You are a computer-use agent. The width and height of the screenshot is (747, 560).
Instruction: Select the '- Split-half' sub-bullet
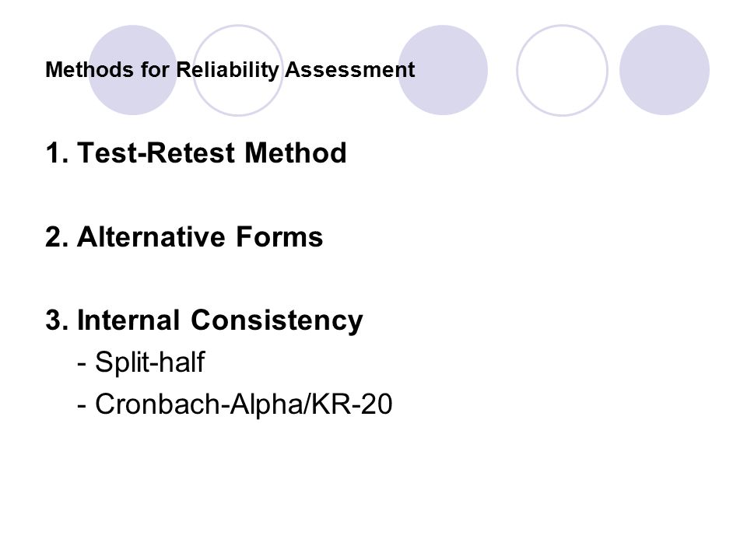coord(141,362)
